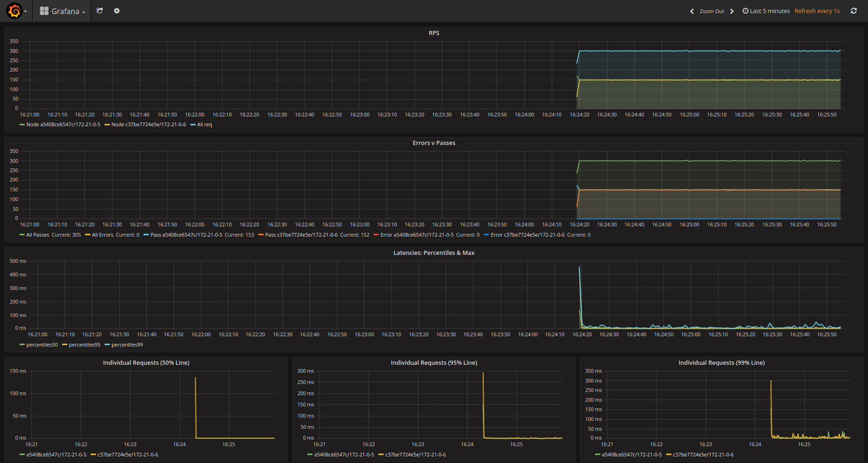Toggle Node c37be7724e5e series in RPS legend
868x463 pixels.
pyautogui.click(x=148, y=125)
